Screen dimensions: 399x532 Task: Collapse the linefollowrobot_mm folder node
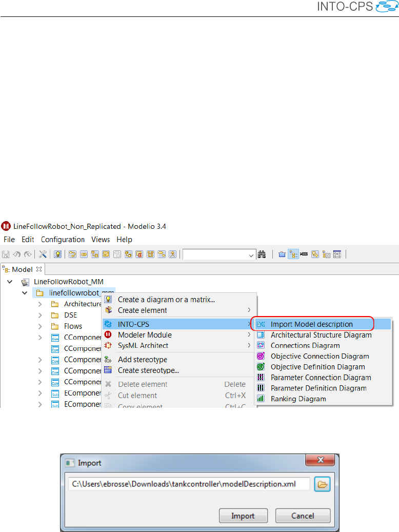coord(25,293)
